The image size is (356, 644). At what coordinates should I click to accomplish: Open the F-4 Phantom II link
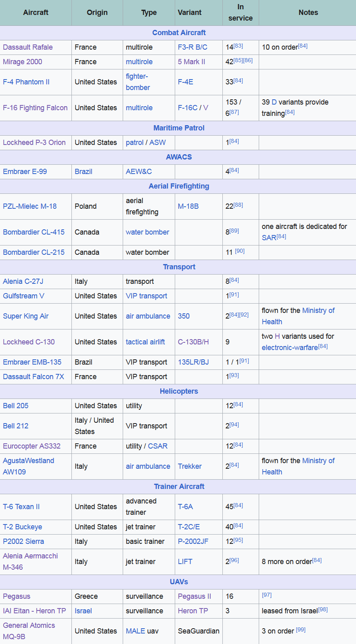tap(26, 82)
